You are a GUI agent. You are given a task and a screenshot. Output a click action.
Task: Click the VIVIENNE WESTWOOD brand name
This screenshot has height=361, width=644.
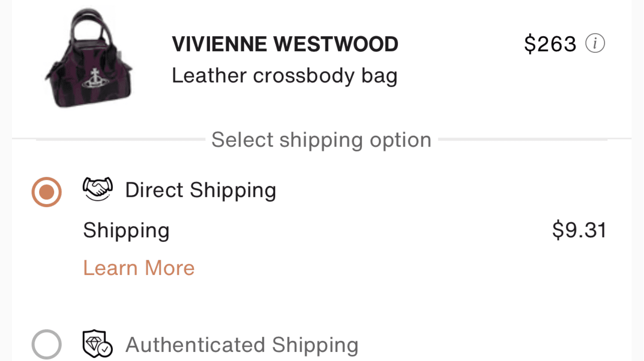pyautogui.click(x=285, y=44)
